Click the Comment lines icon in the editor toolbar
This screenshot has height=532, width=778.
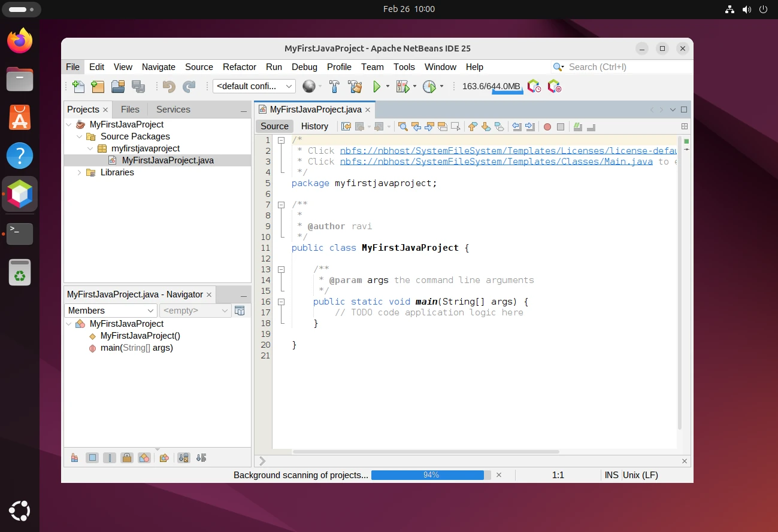(x=578, y=126)
